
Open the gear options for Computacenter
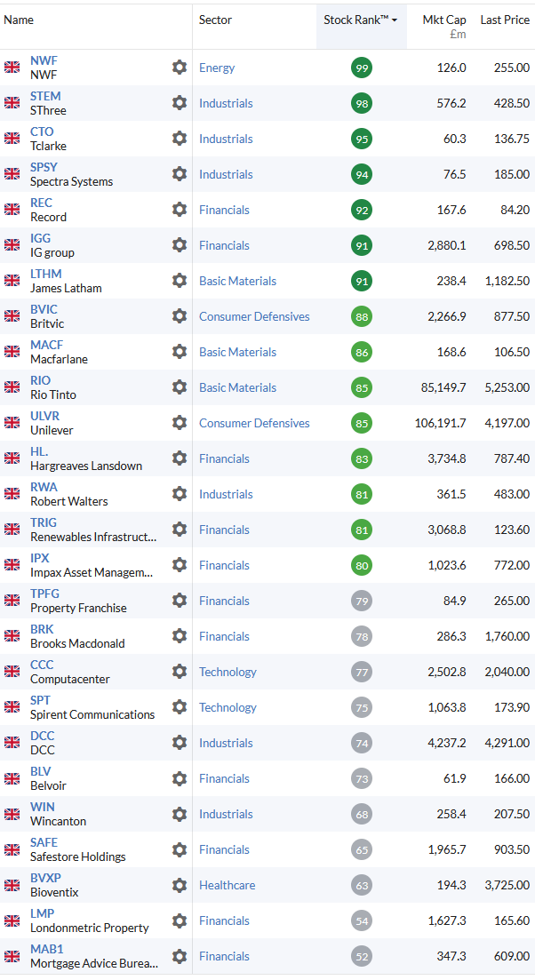180,671
